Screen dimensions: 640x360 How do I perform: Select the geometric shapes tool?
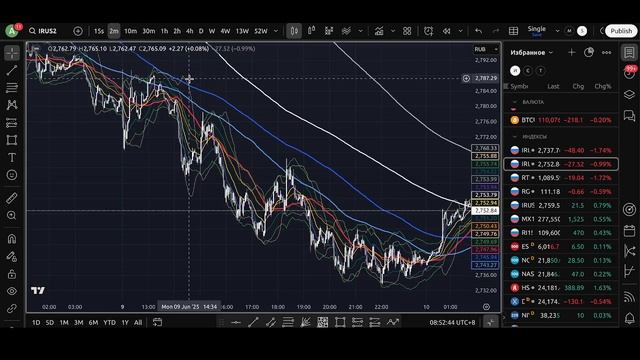click(12, 140)
